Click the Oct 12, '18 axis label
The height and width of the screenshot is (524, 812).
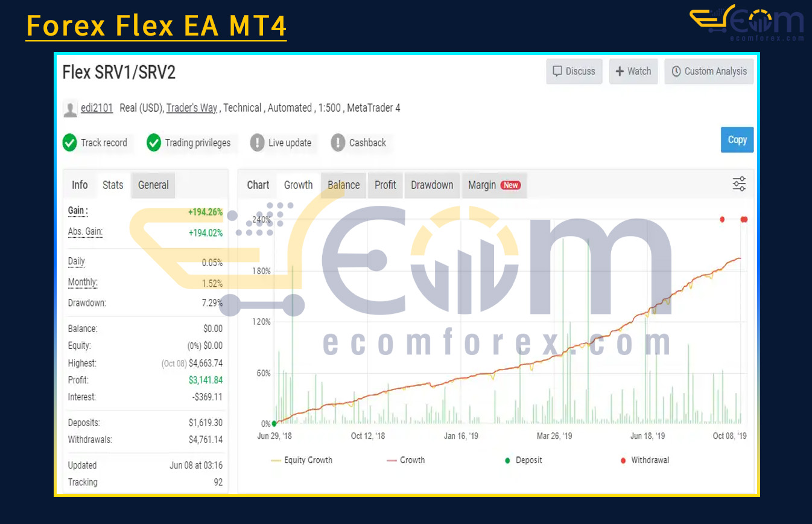(x=368, y=436)
